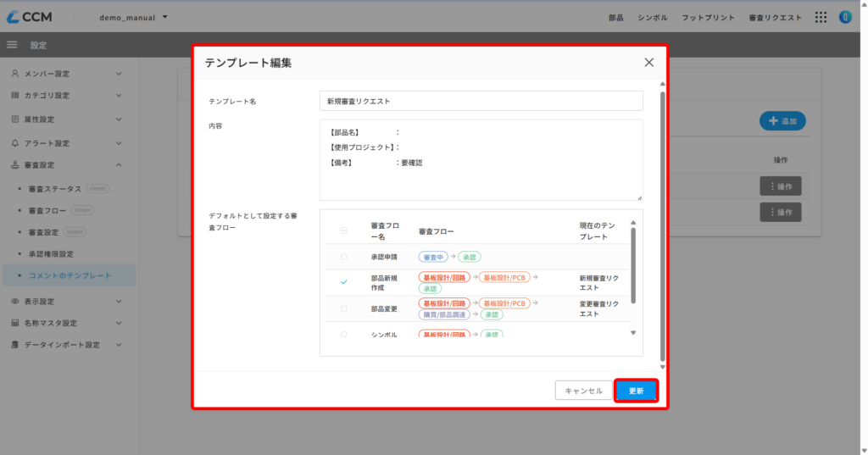The height and width of the screenshot is (455, 868).
Task: Select 審査ステータス in sidebar
Action: click(55, 189)
